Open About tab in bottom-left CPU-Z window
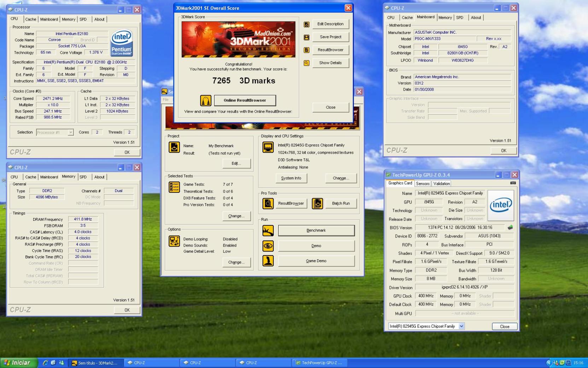Viewport: 588px width, 368px height. coord(99,177)
